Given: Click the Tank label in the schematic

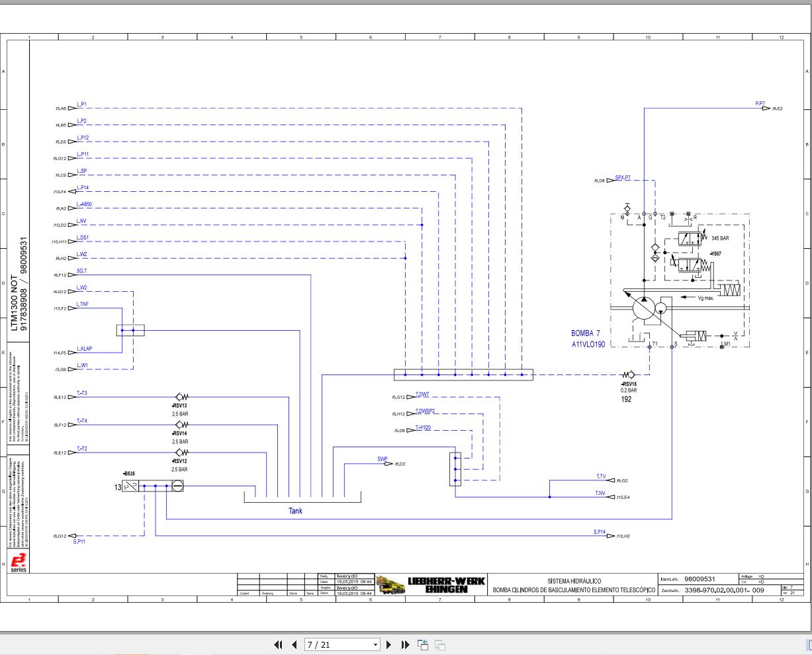Looking at the screenshot, I should (x=294, y=511).
